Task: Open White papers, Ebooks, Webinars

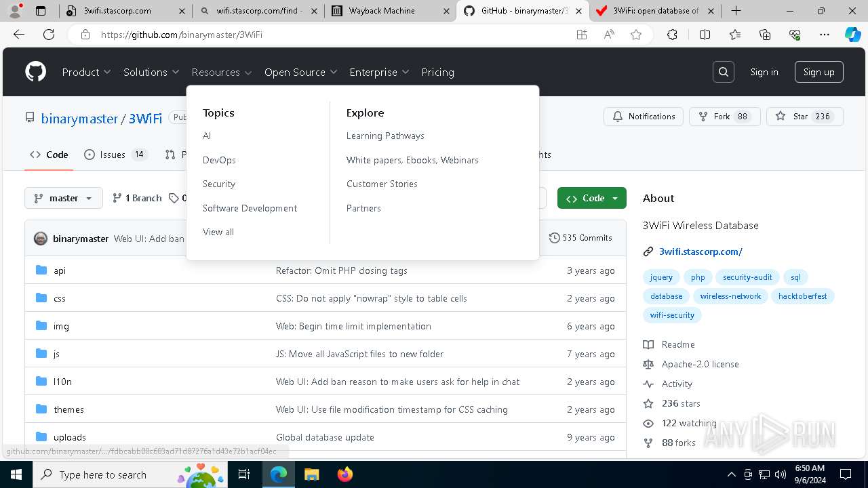Action: point(412,160)
